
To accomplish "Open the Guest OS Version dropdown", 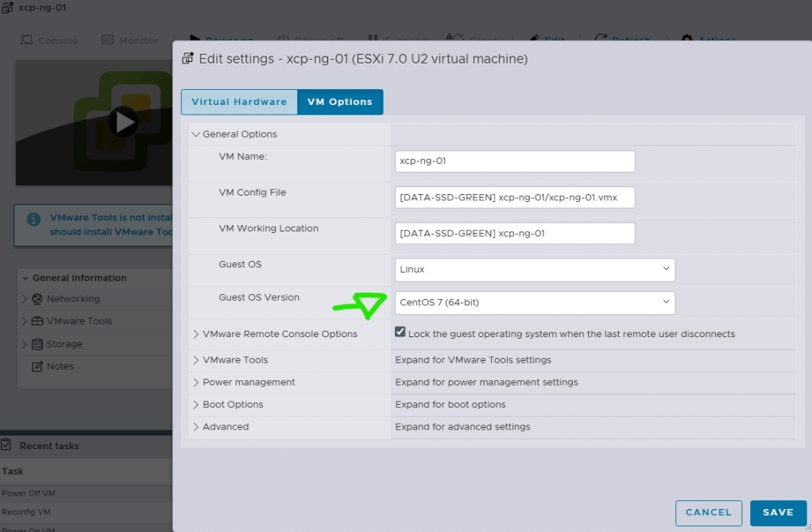I will (x=535, y=303).
